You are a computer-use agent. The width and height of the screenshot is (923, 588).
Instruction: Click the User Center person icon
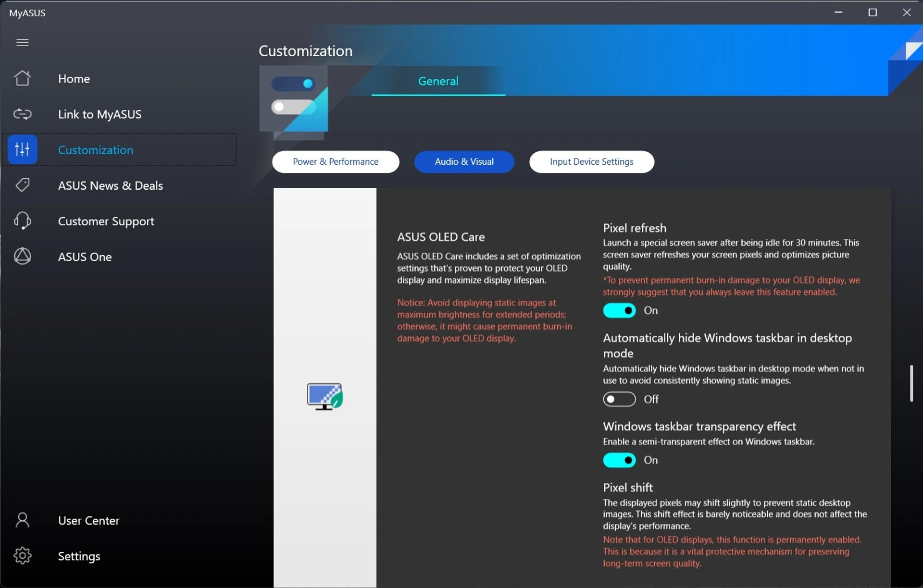(23, 520)
